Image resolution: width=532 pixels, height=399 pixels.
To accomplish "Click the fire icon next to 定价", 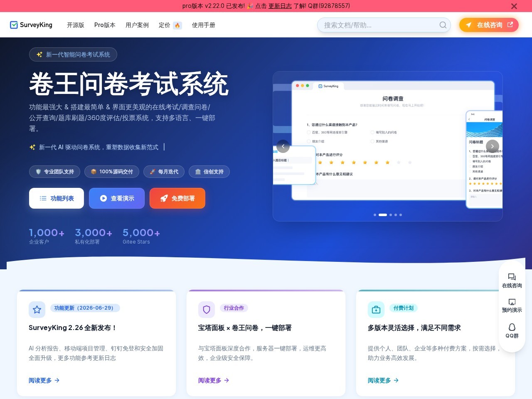I will (177, 25).
